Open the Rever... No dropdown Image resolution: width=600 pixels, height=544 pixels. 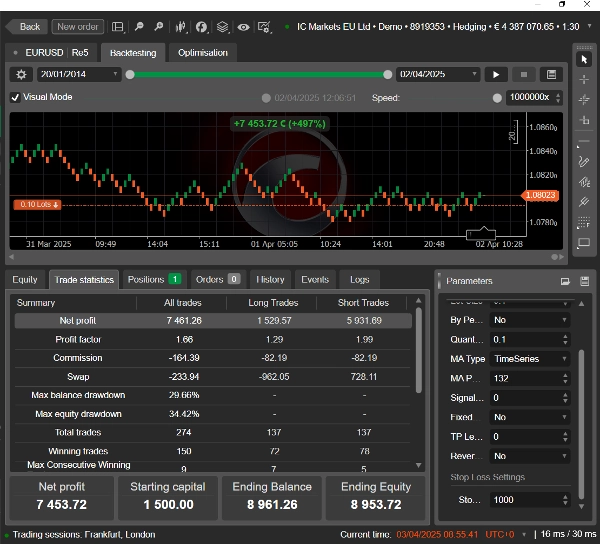[530, 456]
